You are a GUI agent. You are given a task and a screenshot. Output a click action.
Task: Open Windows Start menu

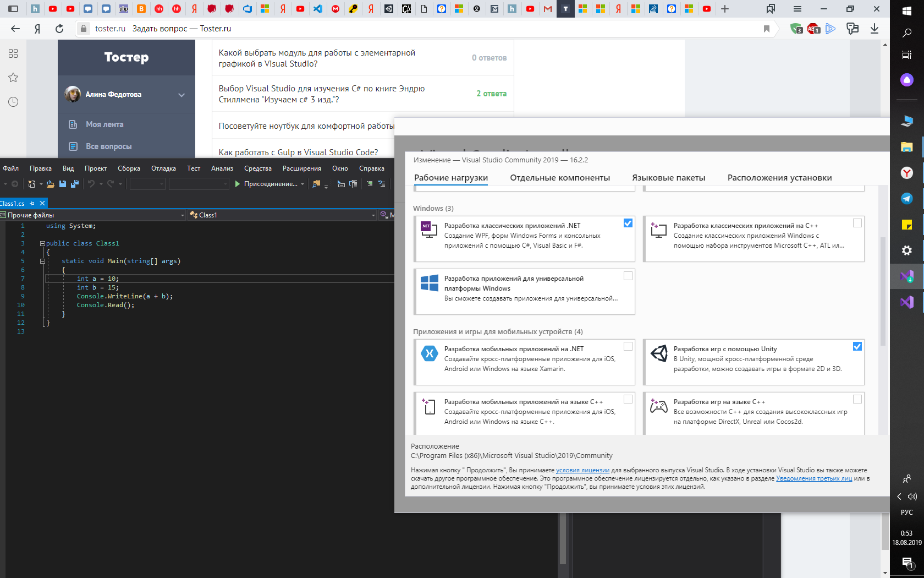click(907, 11)
